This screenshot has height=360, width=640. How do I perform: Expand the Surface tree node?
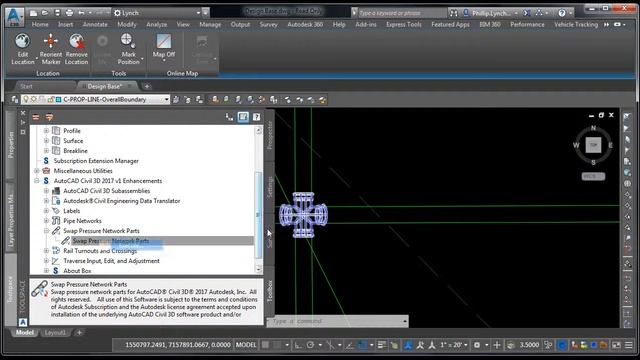(x=46, y=140)
